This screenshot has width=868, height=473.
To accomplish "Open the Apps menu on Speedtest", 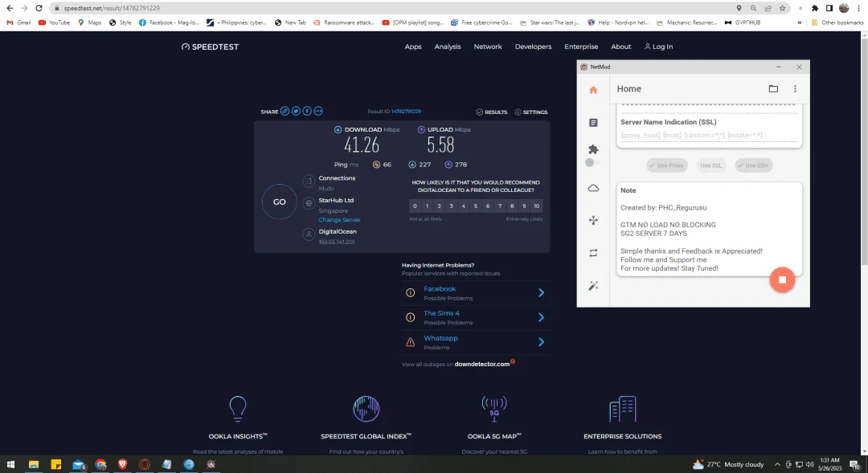I will click(413, 47).
